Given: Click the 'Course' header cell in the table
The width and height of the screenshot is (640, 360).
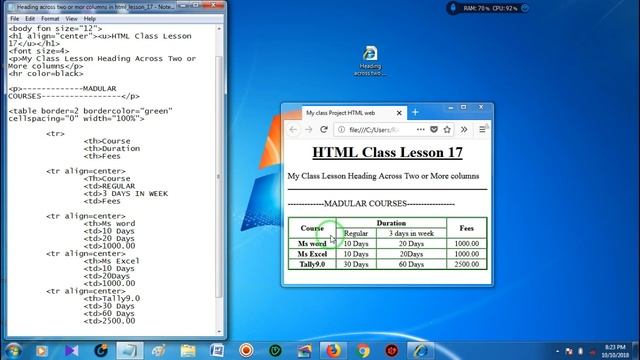Looking at the screenshot, I should (312, 228).
